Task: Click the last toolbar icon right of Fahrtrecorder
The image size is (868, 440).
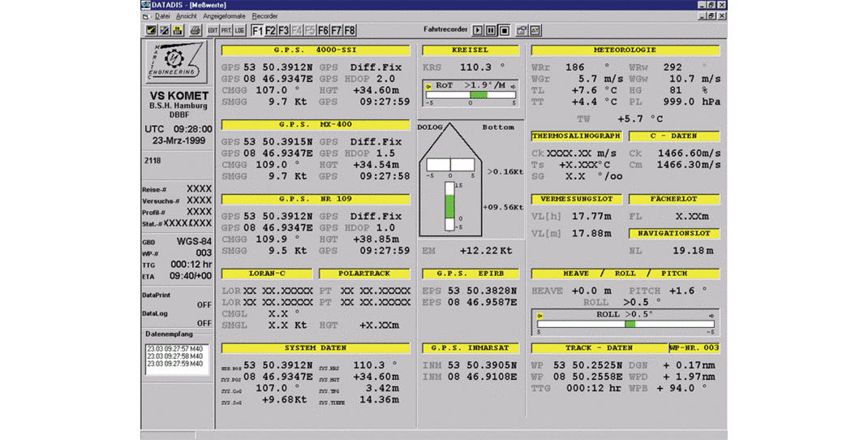Action: 535,31
